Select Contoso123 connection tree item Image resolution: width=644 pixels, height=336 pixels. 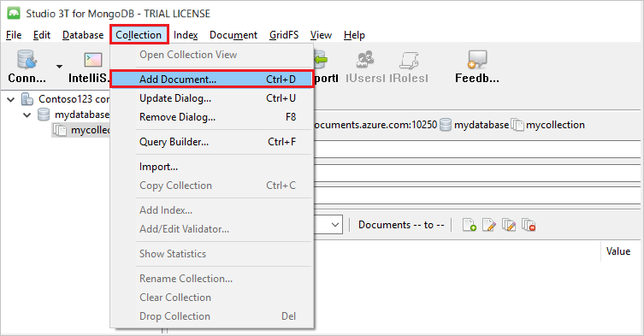tap(74, 99)
